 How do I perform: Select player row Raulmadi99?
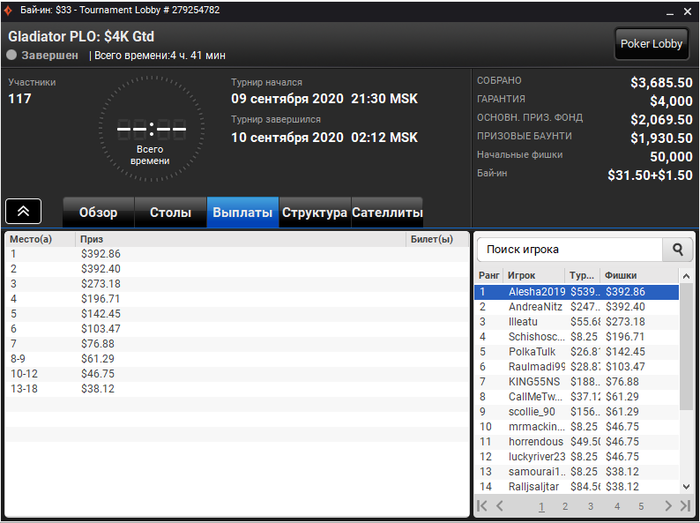tap(577, 367)
